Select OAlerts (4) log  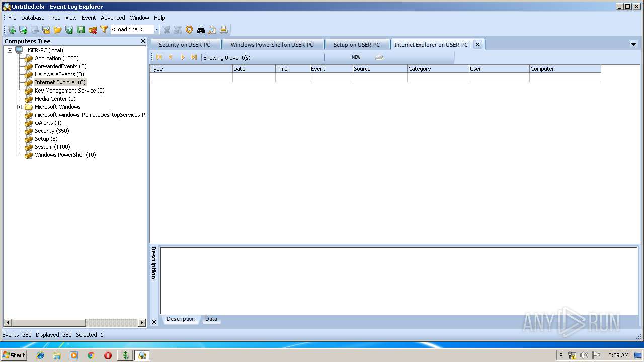48,123
